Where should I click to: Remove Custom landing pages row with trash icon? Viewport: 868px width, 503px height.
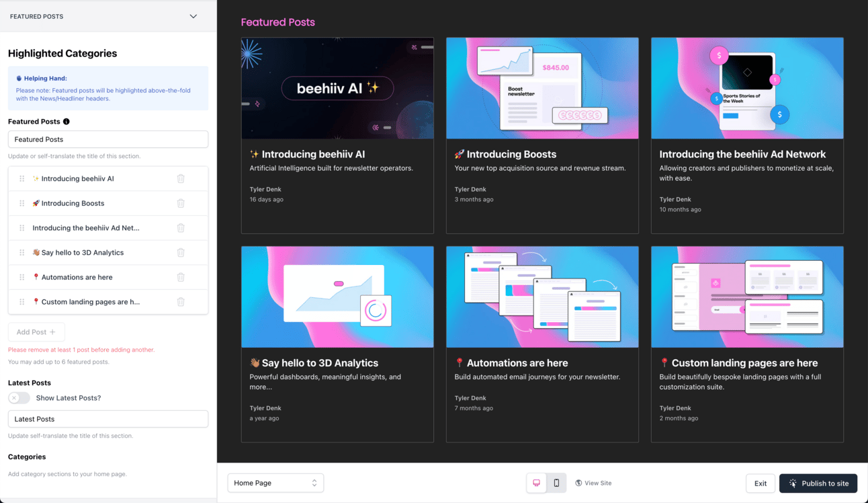(181, 302)
